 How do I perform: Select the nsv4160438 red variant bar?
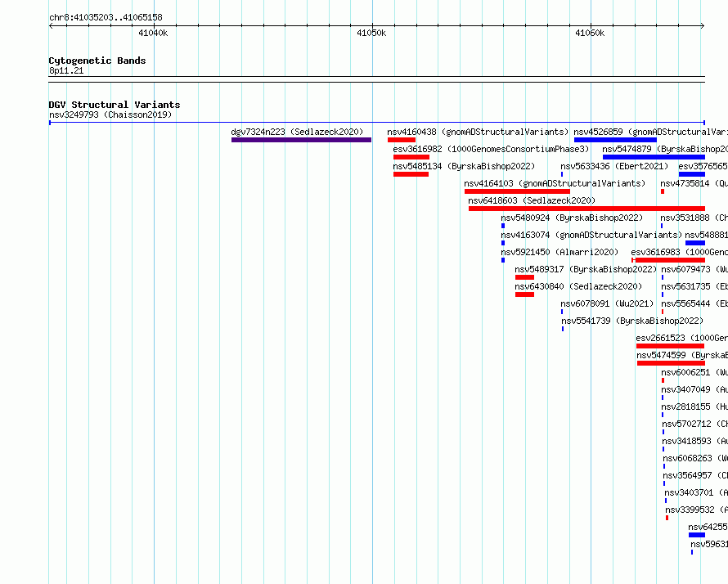(402, 140)
